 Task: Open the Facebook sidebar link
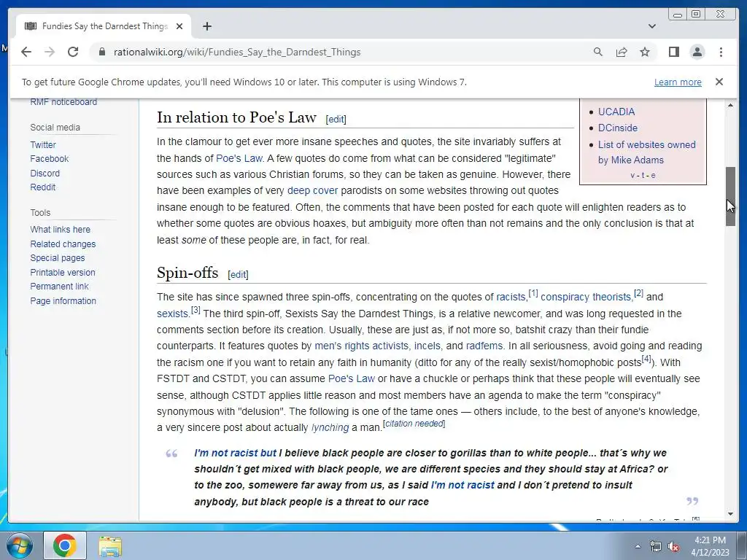tap(49, 158)
